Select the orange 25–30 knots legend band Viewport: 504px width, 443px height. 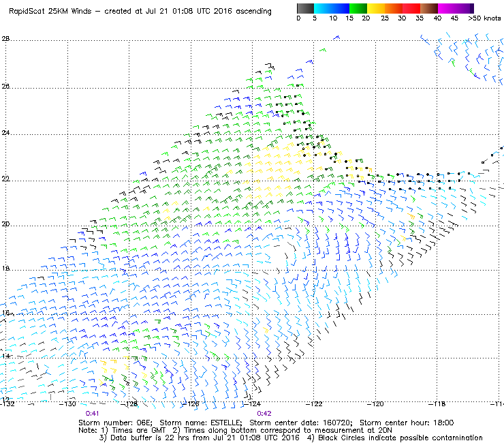coord(394,8)
